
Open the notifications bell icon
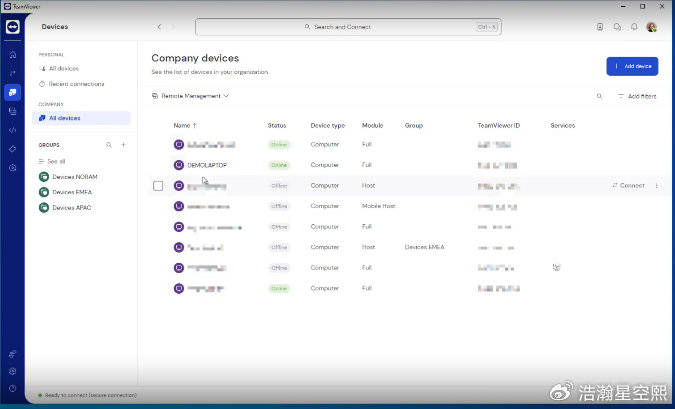[634, 27]
